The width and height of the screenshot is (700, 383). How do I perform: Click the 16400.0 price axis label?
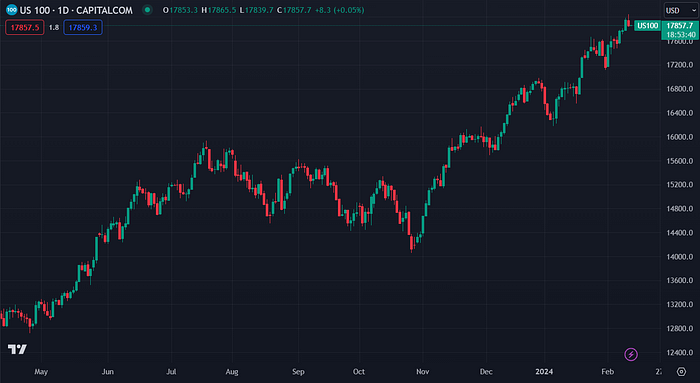coord(680,113)
